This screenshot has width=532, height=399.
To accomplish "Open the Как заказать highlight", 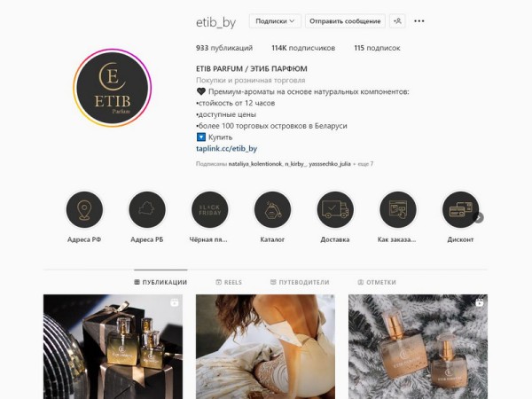I will [397, 209].
